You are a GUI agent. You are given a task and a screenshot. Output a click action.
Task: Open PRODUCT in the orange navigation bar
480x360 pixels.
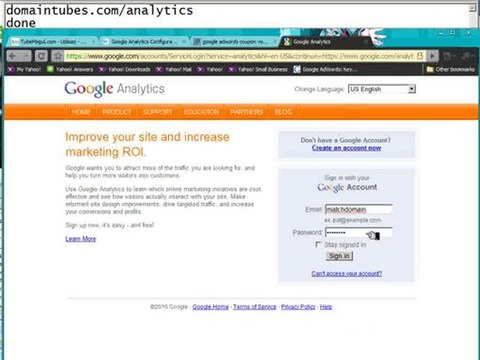pos(117,112)
